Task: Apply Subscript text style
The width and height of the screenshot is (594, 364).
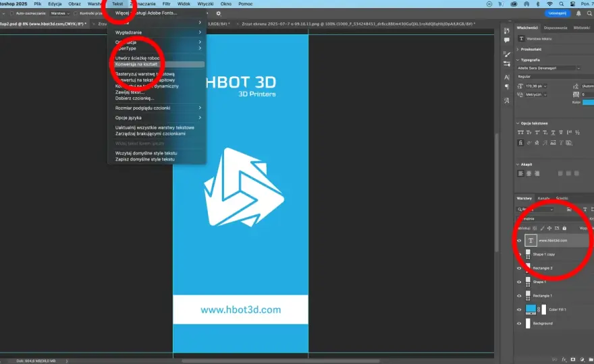Action: pyautogui.click(x=545, y=132)
